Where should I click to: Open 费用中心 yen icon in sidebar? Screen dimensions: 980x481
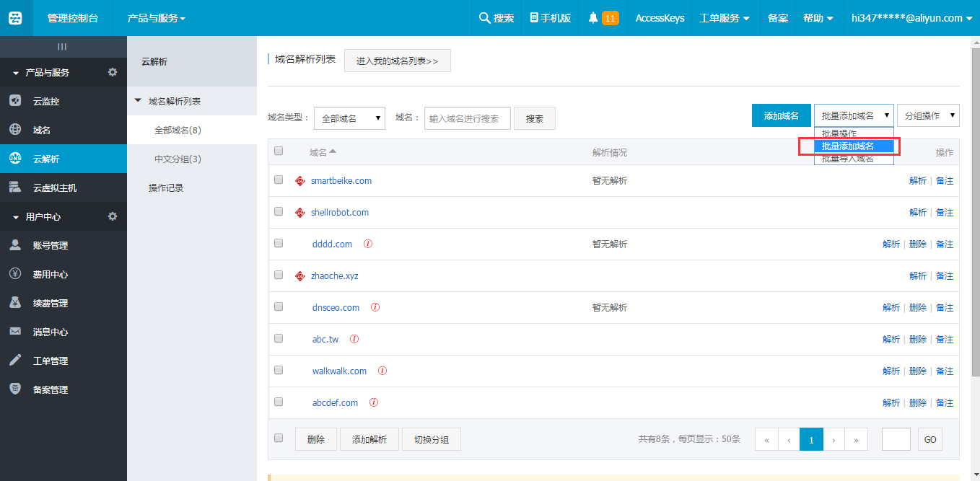pos(15,274)
